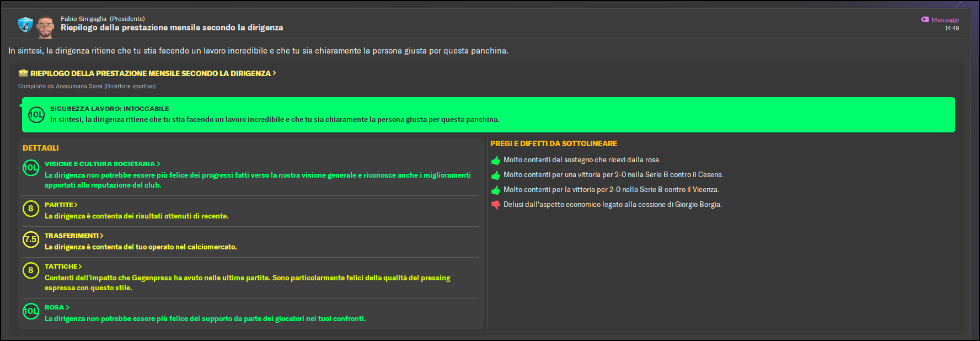Select the Giorgio Borgia cessione note
The height and width of the screenshot is (341, 980).
click(x=613, y=205)
